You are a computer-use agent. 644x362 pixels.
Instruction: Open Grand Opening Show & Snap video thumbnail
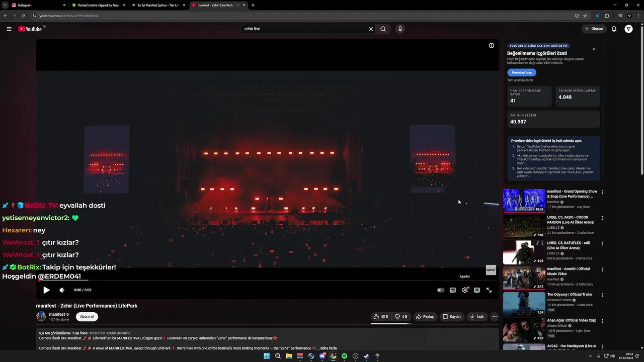click(x=524, y=201)
